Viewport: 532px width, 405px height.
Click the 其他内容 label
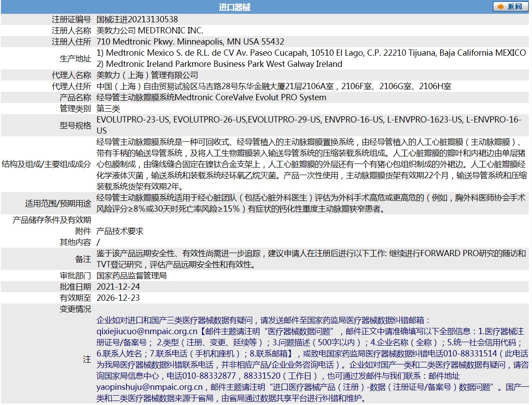(x=75, y=242)
